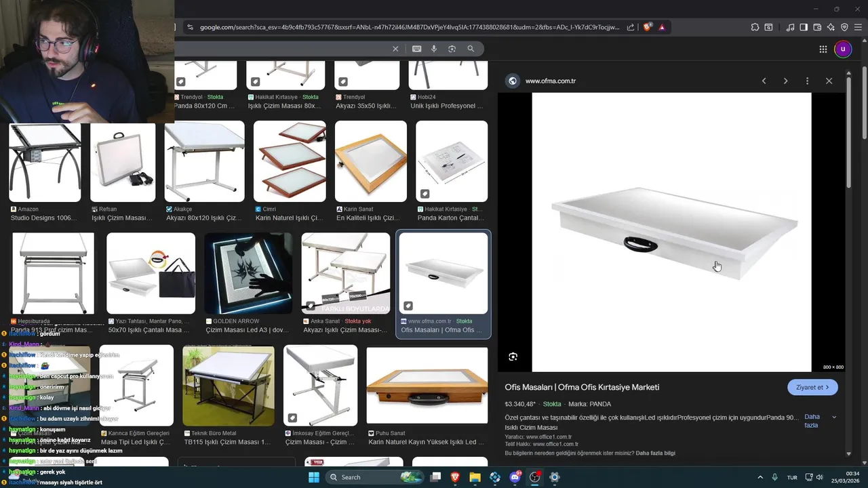Clear the Google search box text
Screen dimensions: 868x488
(395, 49)
